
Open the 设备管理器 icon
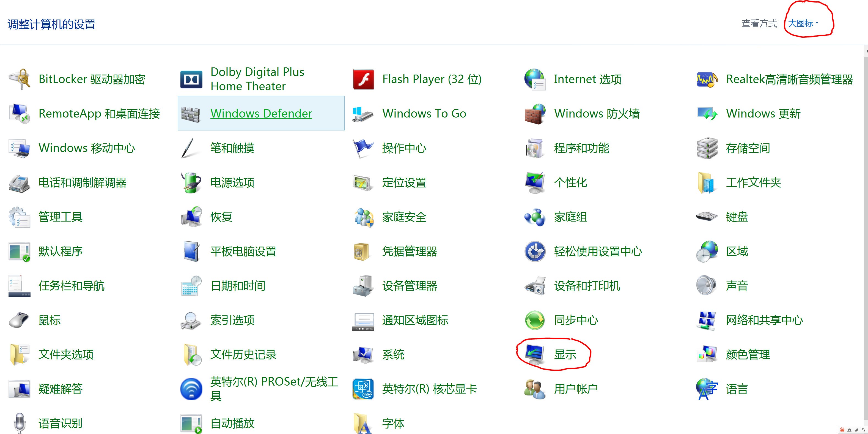[x=363, y=286]
